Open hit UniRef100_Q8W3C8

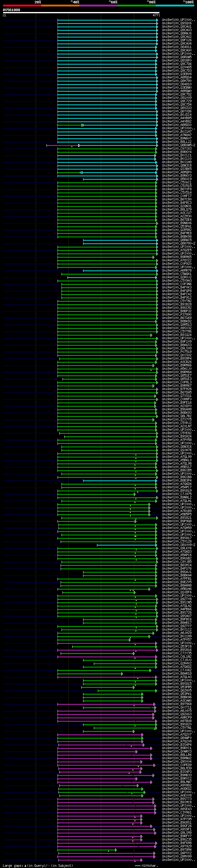coord(177,165)
